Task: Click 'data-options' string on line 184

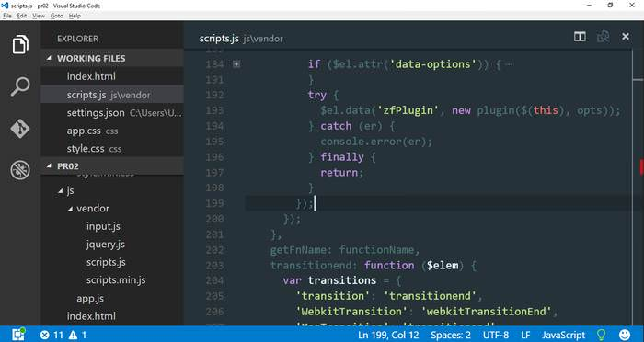Action: (x=433, y=64)
